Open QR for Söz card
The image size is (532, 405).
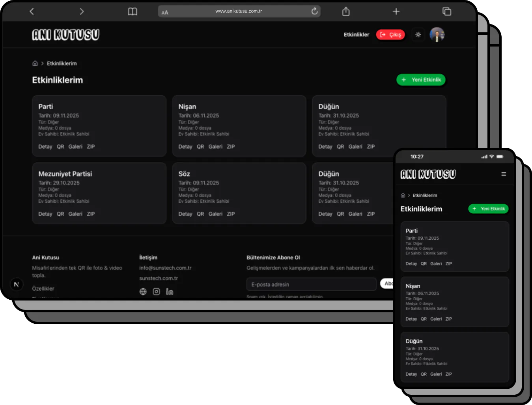(200, 214)
